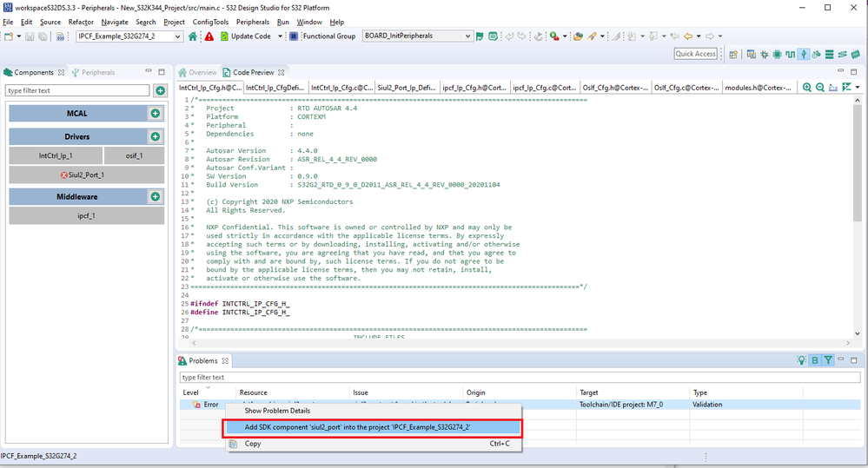
Task: Click the New toolbar icon
Action: pyautogui.click(x=9, y=36)
